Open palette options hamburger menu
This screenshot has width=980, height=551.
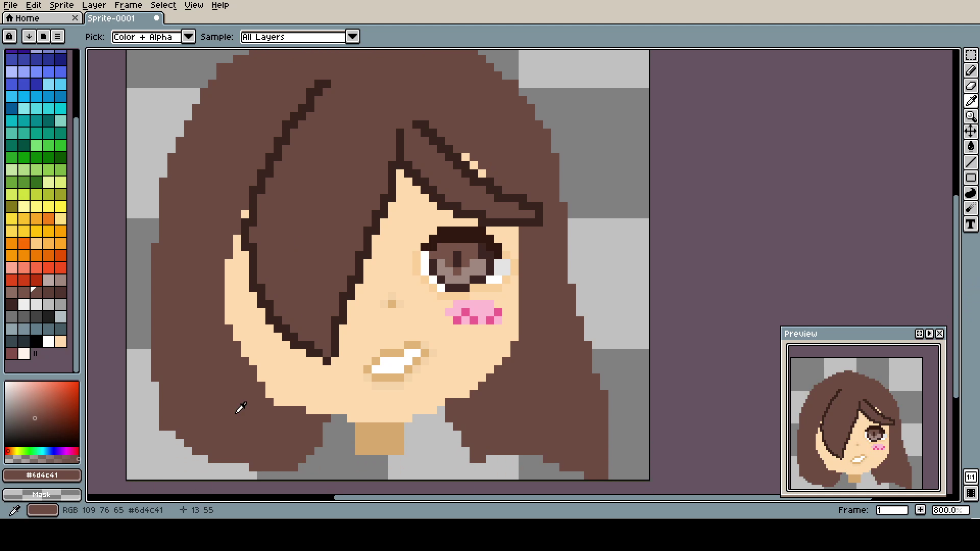(58, 36)
